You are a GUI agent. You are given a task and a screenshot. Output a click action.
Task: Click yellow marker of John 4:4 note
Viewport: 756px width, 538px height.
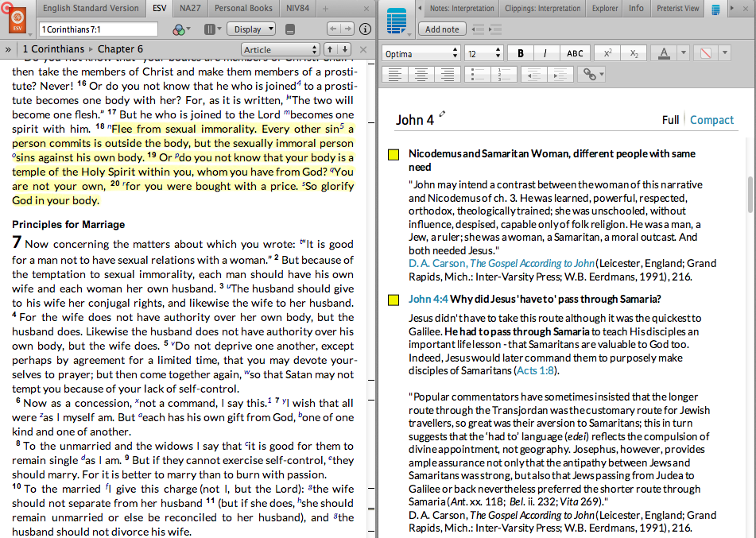(394, 300)
